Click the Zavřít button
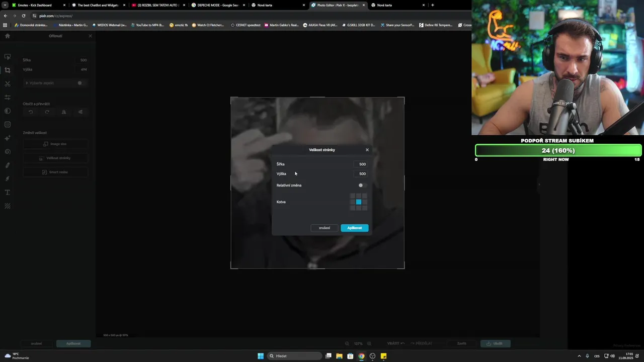 (x=461, y=343)
